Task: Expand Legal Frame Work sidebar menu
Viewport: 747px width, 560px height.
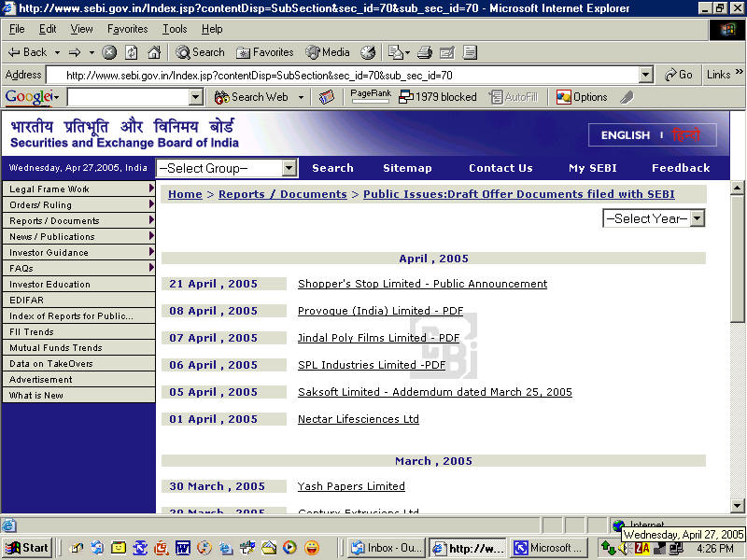Action: [78, 189]
